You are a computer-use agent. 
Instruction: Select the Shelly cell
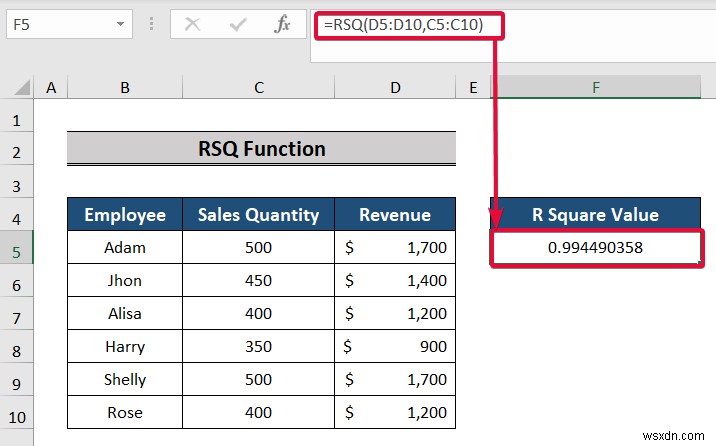125,379
